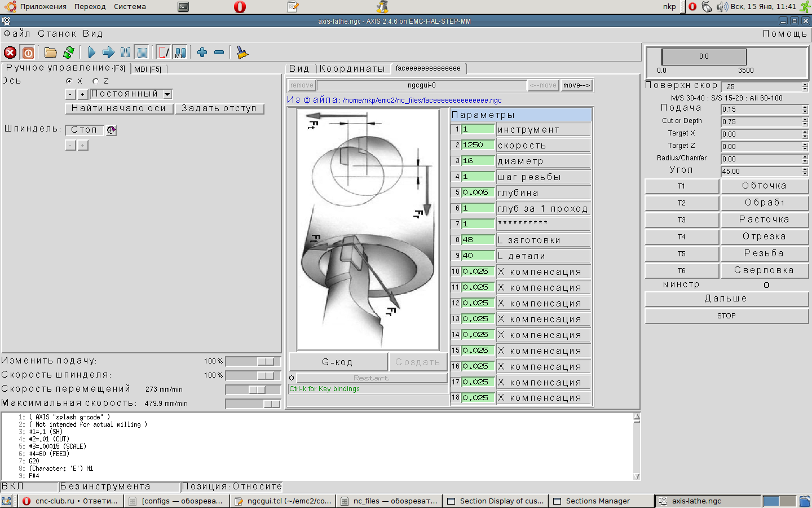
Task: Switch to the MDI [F5] tab
Action: coord(148,69)
